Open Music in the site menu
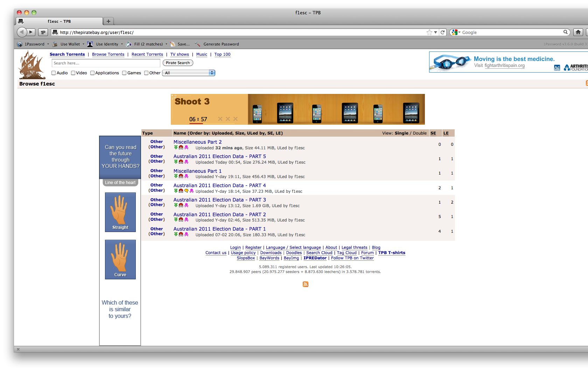588x368 pixels. [202, 54]
